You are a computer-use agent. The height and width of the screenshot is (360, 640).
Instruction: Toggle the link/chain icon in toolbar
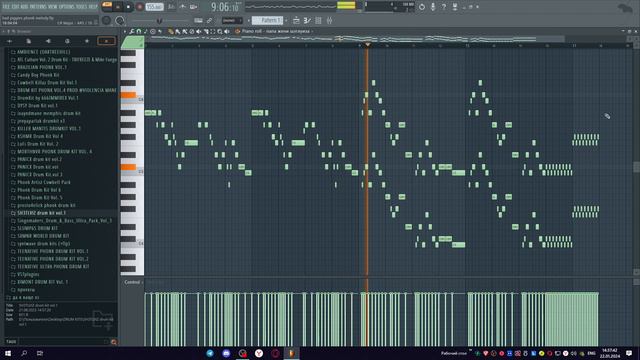click(x=209, y=20)
